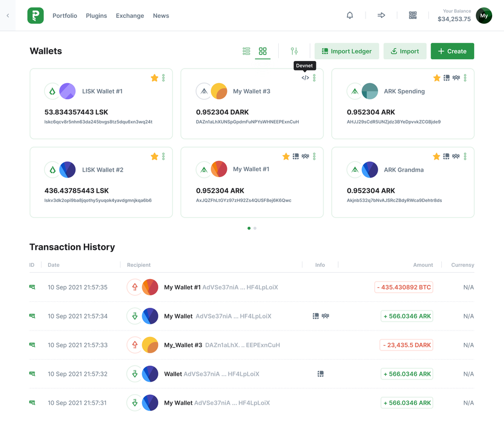
Task: Select first wallets page dot
Action: (249, 228)
